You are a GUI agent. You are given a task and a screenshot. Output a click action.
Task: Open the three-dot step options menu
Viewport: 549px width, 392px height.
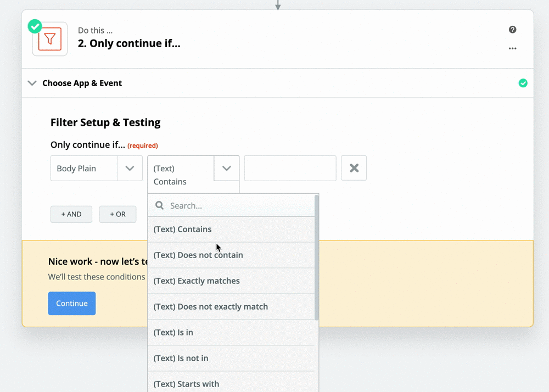[x=512, y=48]
